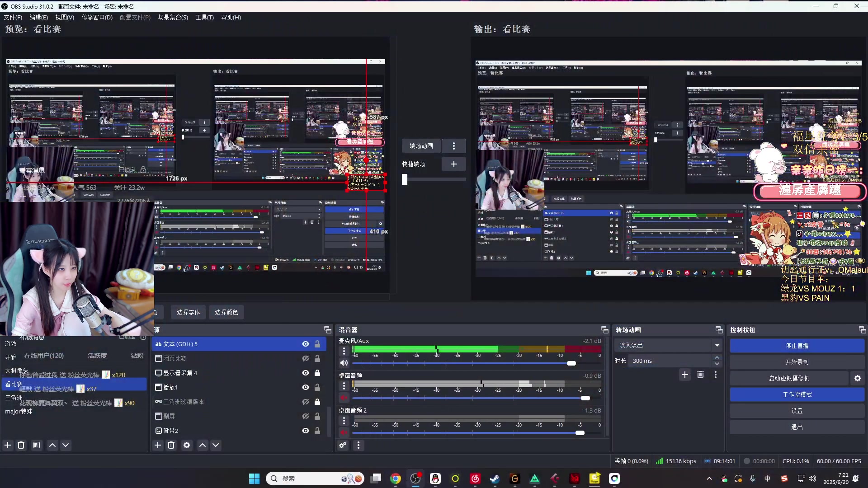Remove transition with trash icon
The image size is (868, 488).
point(700,375)
